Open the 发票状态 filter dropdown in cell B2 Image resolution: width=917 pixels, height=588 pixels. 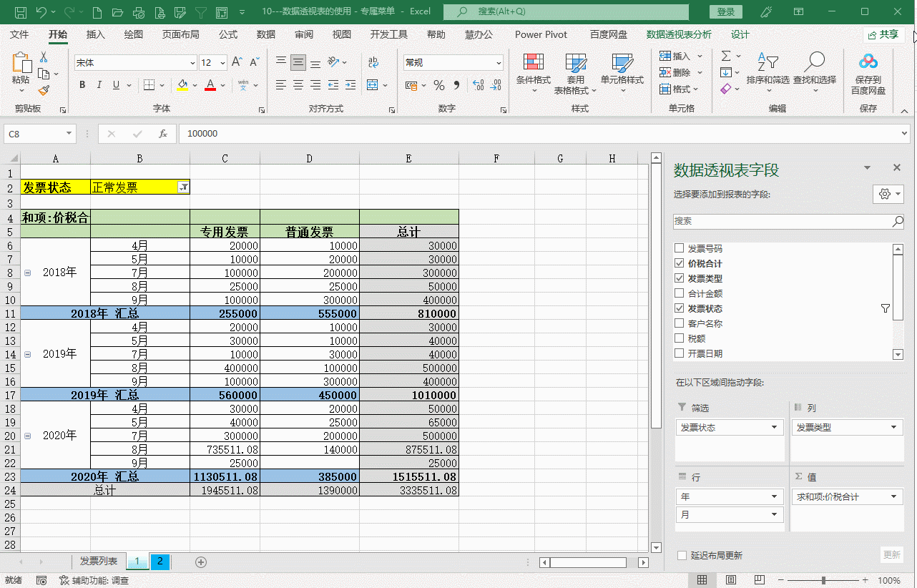(x=183, y=187)
